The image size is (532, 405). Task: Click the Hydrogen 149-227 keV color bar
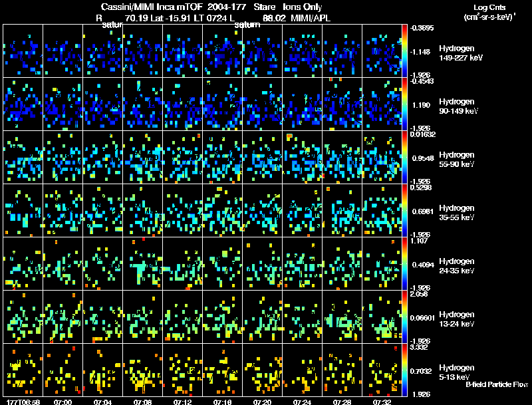(x=404, y=51)
